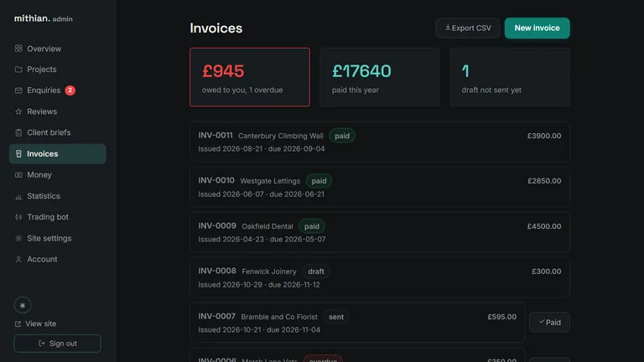The image size is (644, 362).
Task: Open the £945 owed to you card
Action: (x=250, y=77)
